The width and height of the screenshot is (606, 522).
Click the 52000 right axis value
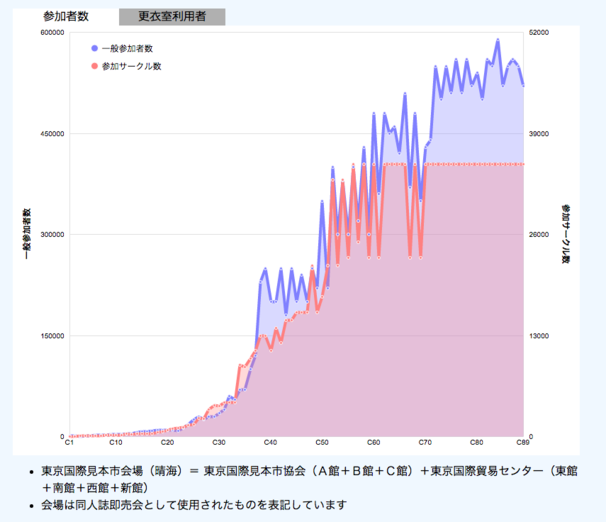click(x=539, y=33)
